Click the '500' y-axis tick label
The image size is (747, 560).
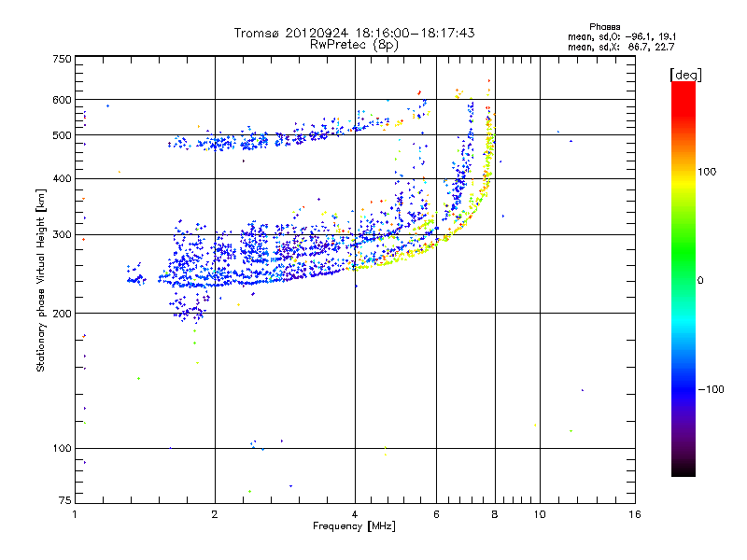point(62,135)
